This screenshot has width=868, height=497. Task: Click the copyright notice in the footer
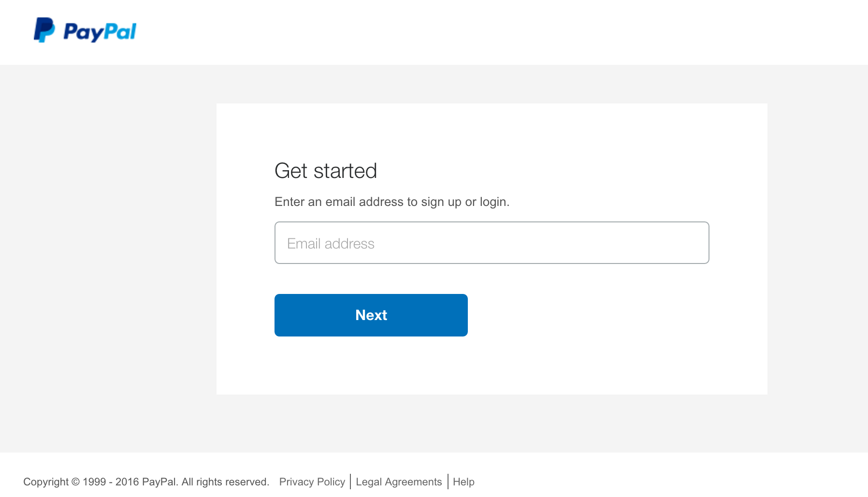pyautogui.click(x=146, y=482)
